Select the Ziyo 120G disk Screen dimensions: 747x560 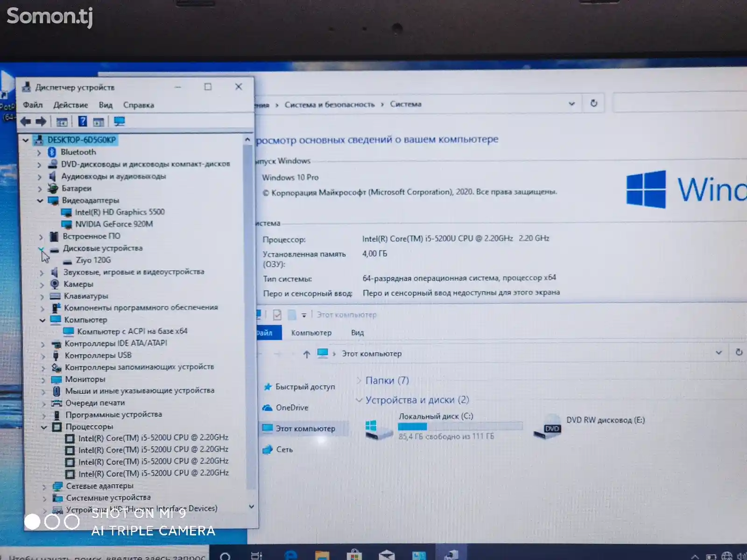pyautogui.click(x=93, y=260)
